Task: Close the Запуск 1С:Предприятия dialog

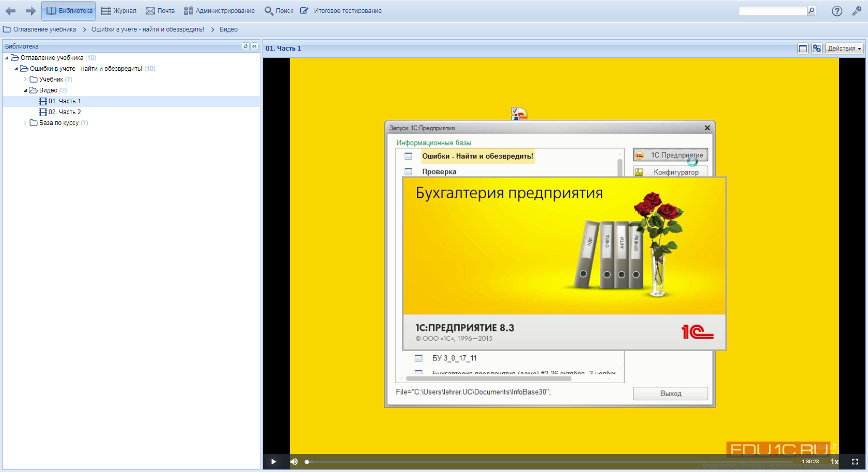Action: pos(707,128)
